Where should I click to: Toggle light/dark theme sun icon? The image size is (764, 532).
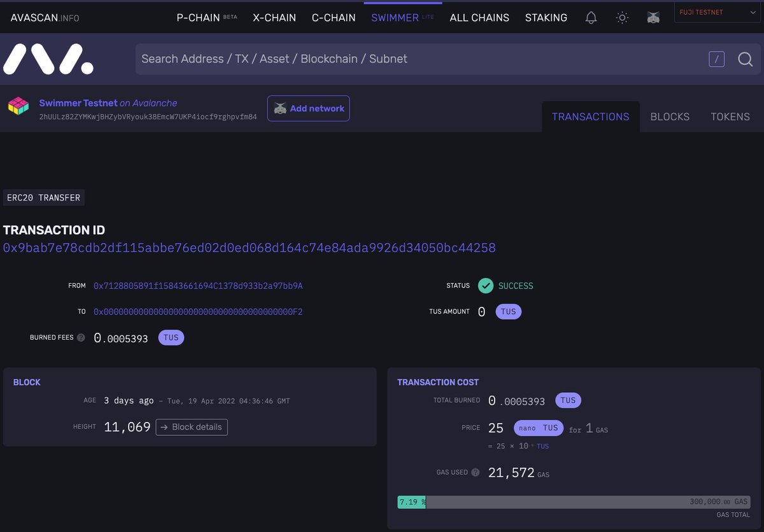(x=622, y=18)
